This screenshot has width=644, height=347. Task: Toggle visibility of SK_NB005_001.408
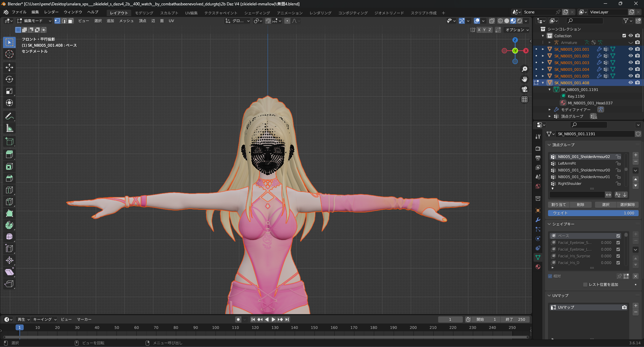pyautogui.click(x=631, y=83)
